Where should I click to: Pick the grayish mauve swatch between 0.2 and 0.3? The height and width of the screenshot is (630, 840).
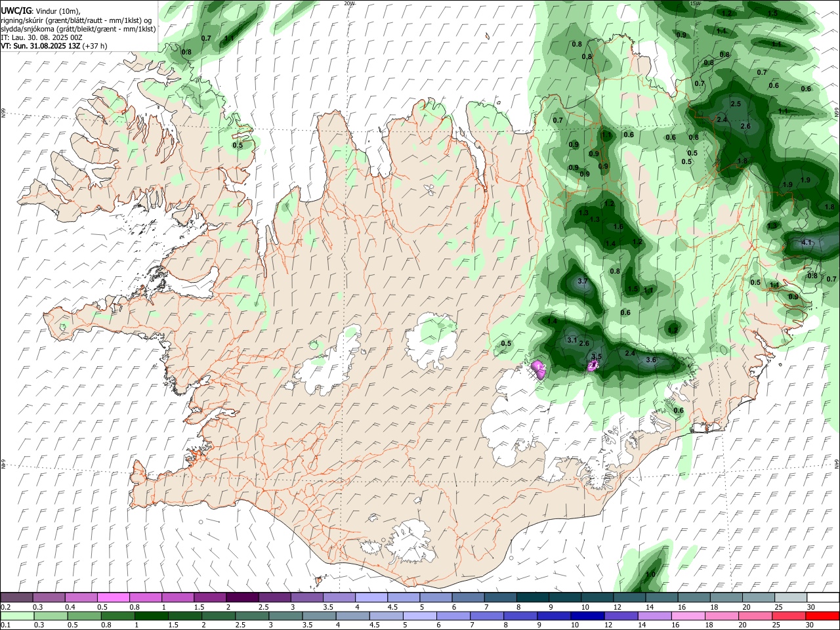click(16, 598)
